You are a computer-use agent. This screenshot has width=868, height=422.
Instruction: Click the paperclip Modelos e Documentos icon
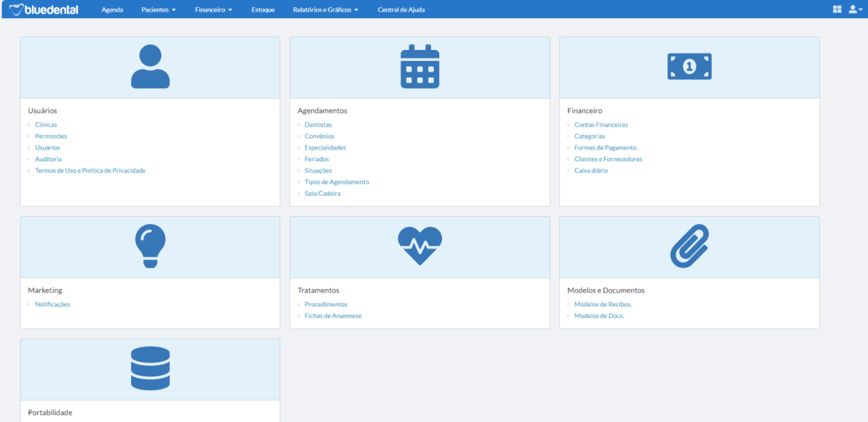[x=689, y=246]
